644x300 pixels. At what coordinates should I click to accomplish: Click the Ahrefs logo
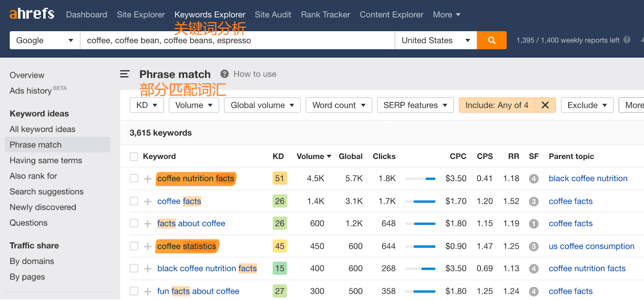[x=32, y=14]
